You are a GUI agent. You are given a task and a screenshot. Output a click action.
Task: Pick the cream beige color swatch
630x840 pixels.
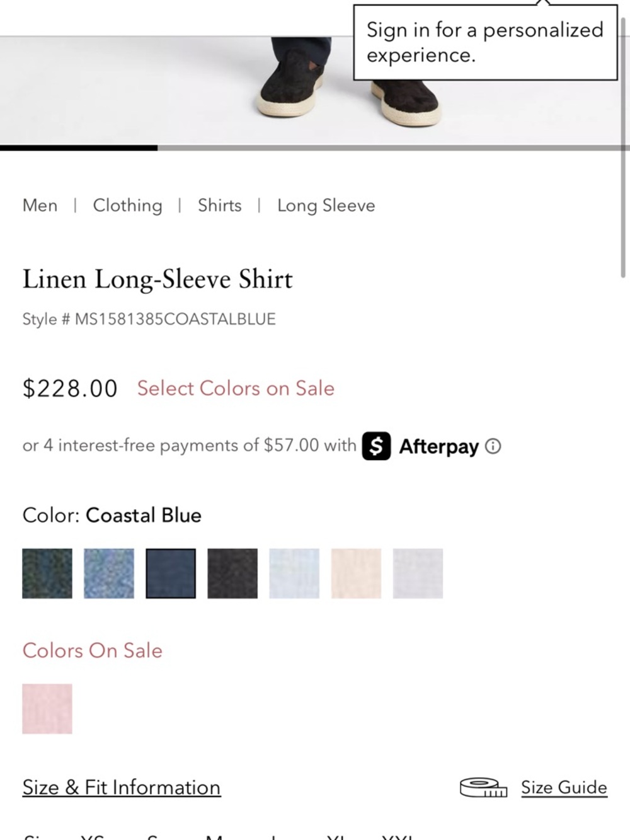(x=356, y=573)
